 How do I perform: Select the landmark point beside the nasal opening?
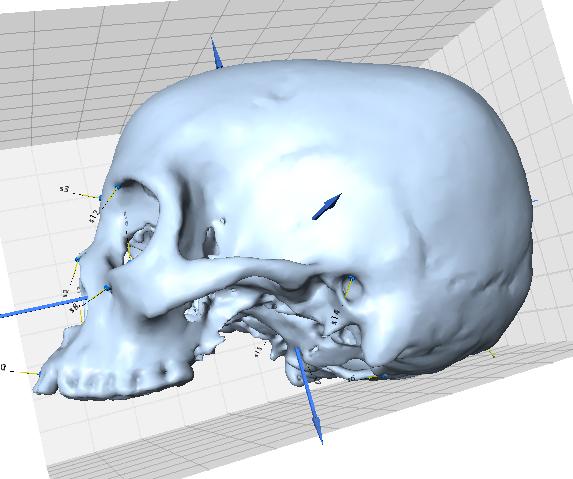107,288
